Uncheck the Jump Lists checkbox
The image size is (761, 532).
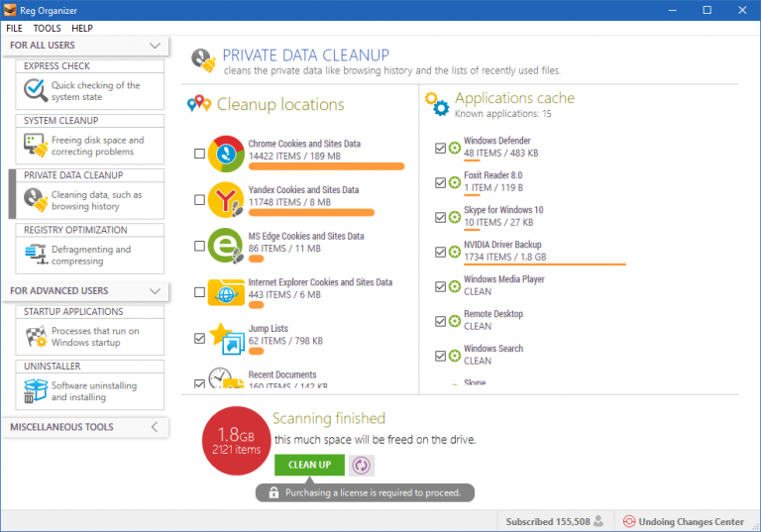(200, 339)
